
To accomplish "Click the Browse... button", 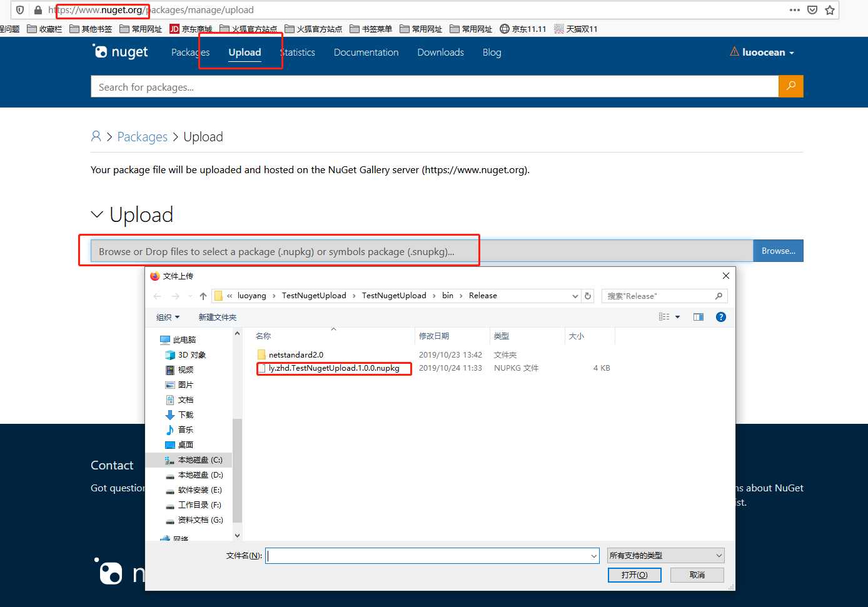I will [778, 251].
